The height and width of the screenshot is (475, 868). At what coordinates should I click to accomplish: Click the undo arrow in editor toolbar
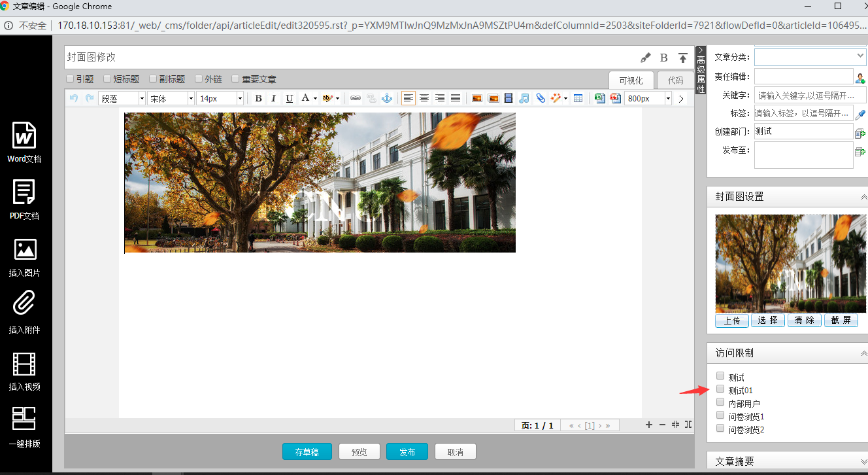(x=74, y=98)
